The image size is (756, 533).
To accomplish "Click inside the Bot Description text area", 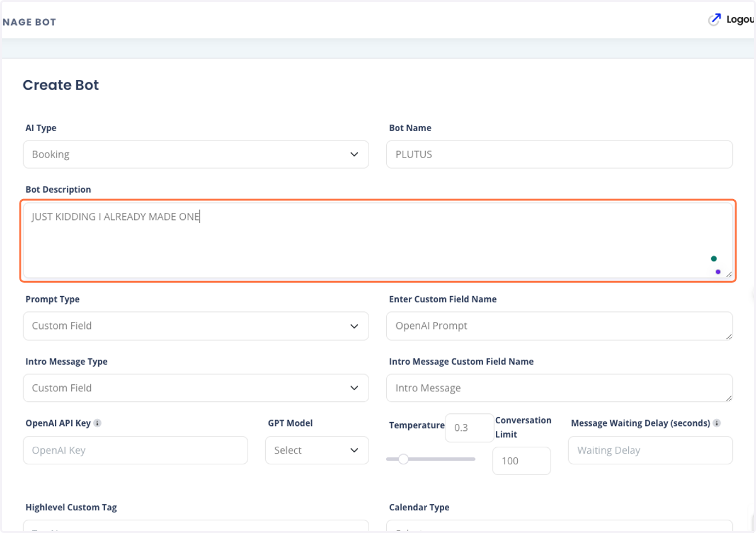I will (x=378, y=241).
